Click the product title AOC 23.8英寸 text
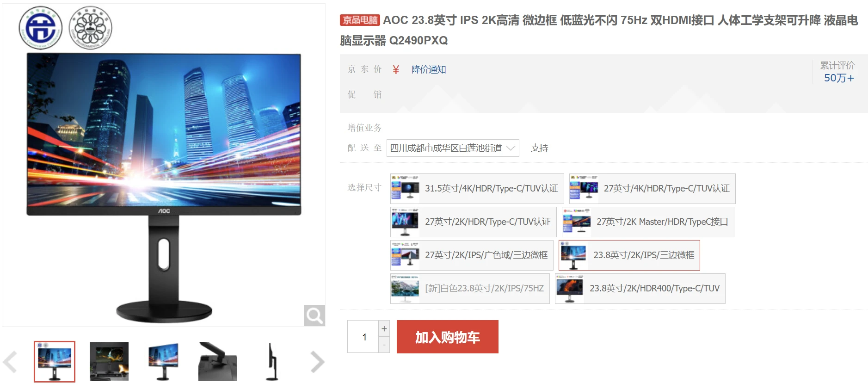 [599, 30]
